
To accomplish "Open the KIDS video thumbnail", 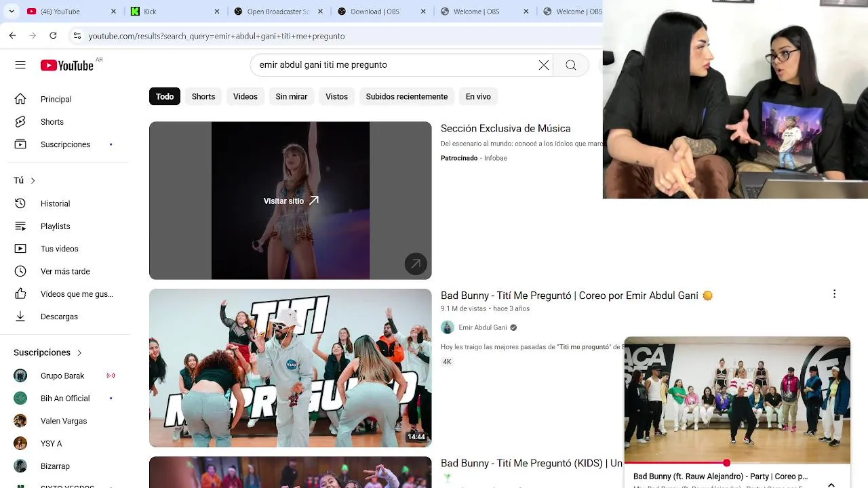I will 290,472.
